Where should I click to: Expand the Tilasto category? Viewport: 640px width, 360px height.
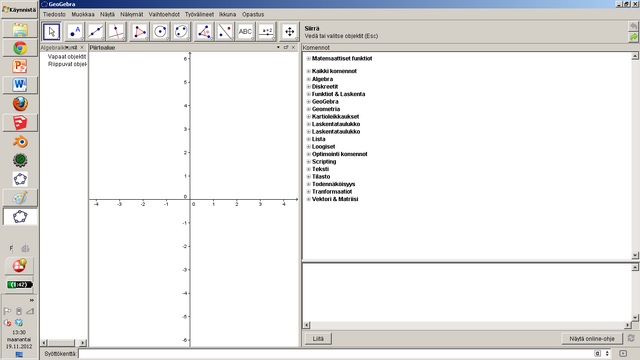[309, 177]
